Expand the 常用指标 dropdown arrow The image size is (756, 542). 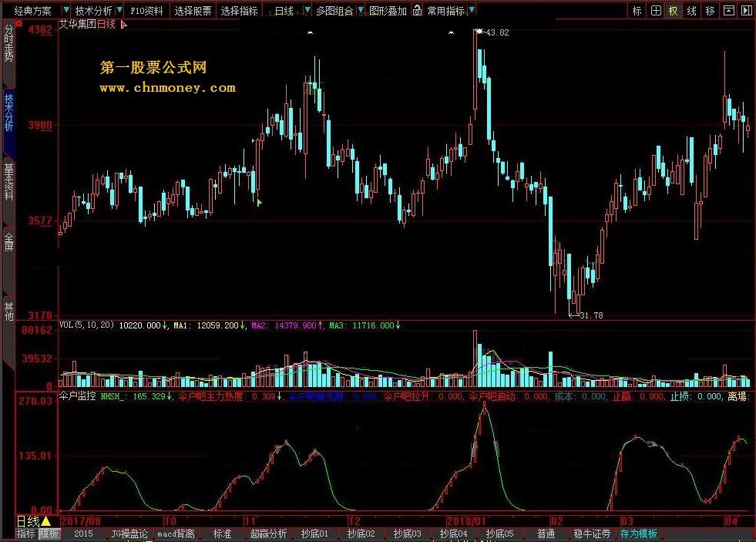(472, 10)
